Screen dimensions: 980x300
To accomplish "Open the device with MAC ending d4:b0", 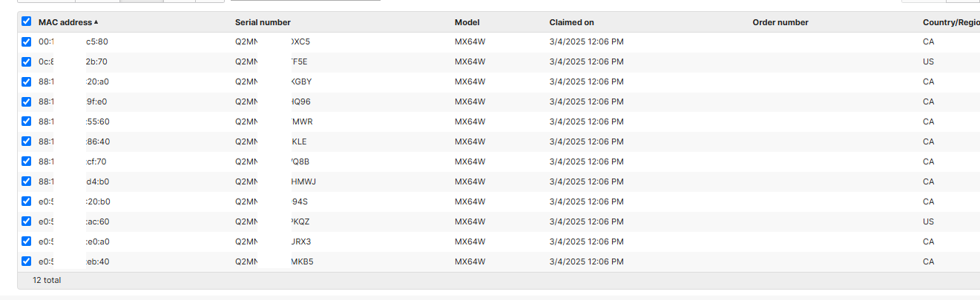I will coord(74,182).
